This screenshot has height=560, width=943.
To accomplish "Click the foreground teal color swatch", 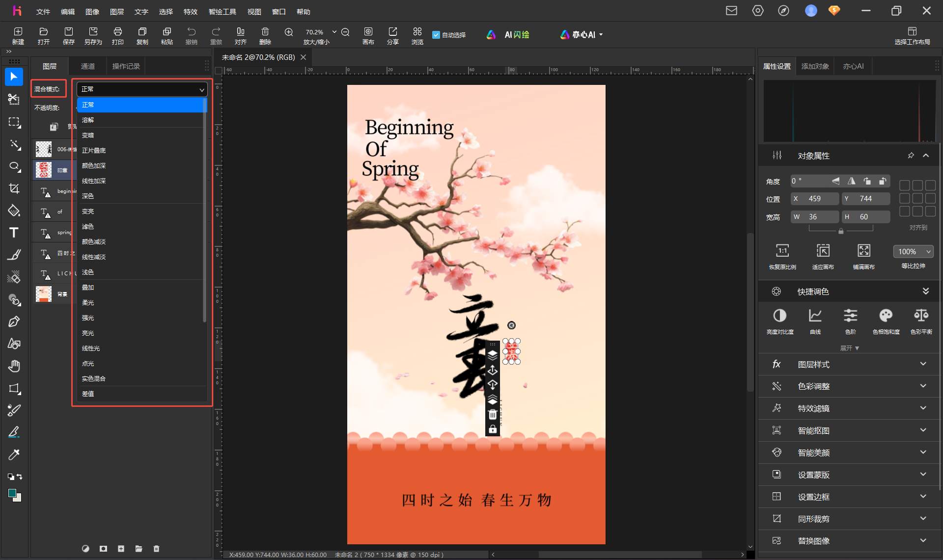I will [12, 493].
